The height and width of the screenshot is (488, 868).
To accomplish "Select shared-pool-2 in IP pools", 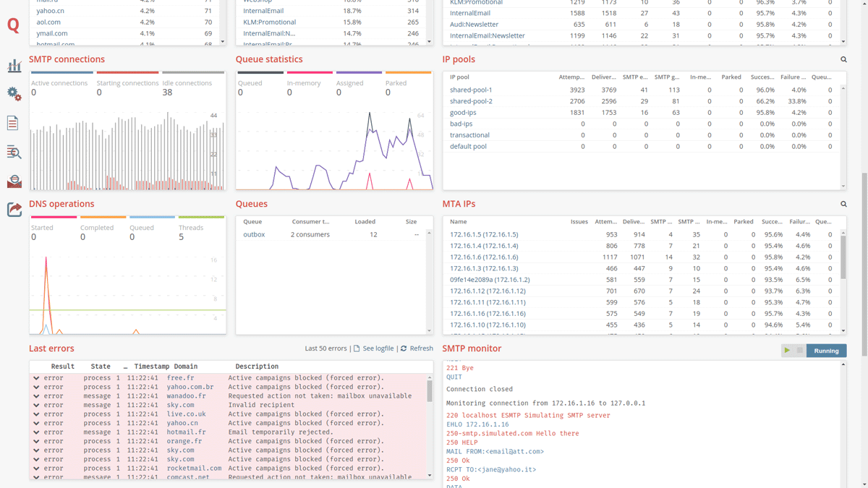I will click(x=471, y=101).
